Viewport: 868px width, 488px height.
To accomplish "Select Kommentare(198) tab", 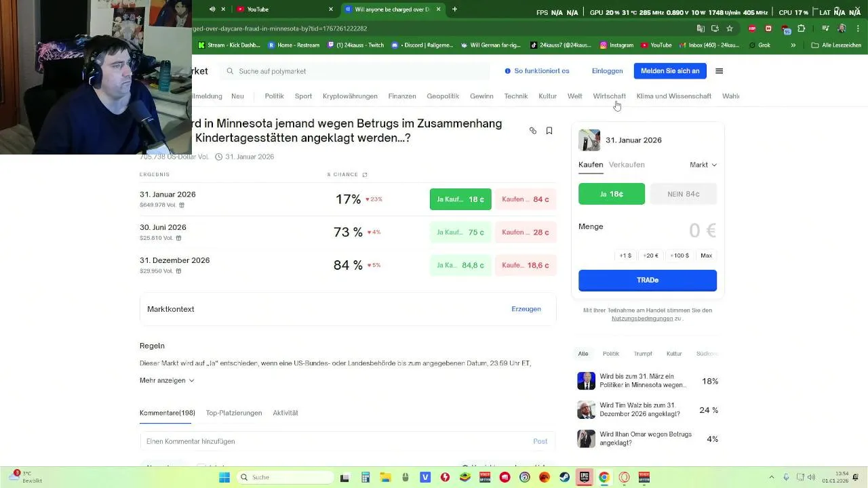I will point(167,413).
